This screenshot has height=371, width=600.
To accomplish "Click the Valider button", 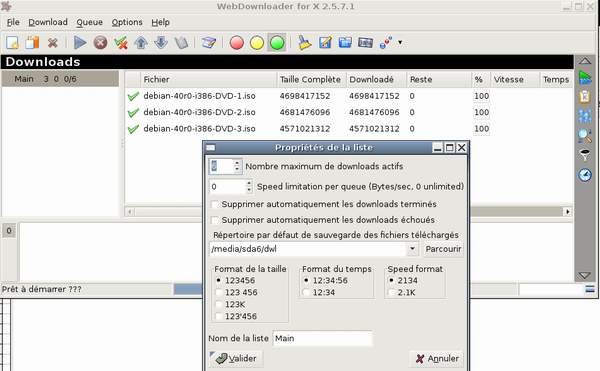I will point(236,359).
